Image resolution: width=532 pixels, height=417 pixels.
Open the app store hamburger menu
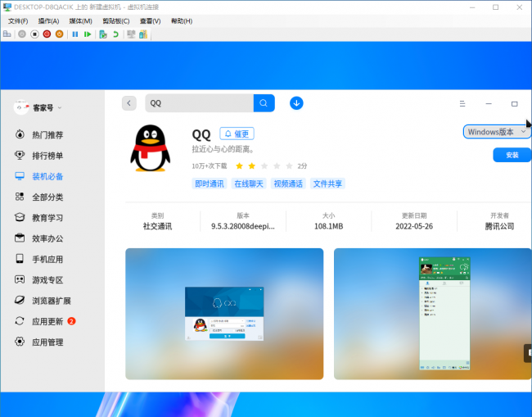coord(462,103)
